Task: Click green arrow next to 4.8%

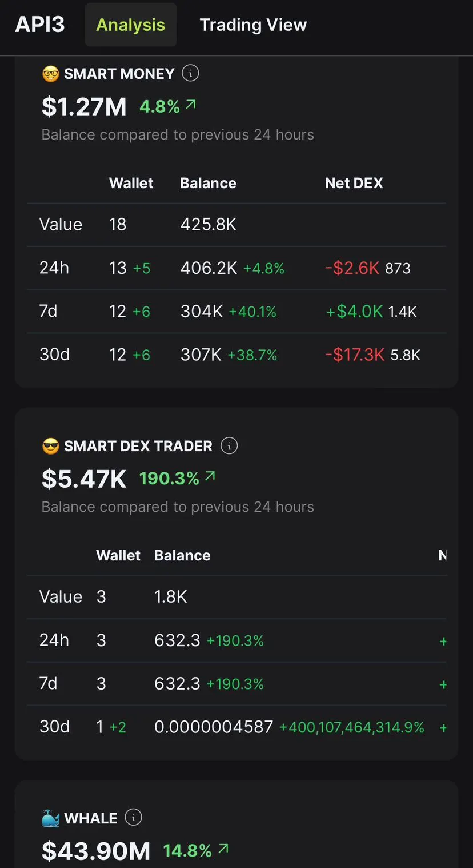Action: click(x=191, y=105)
